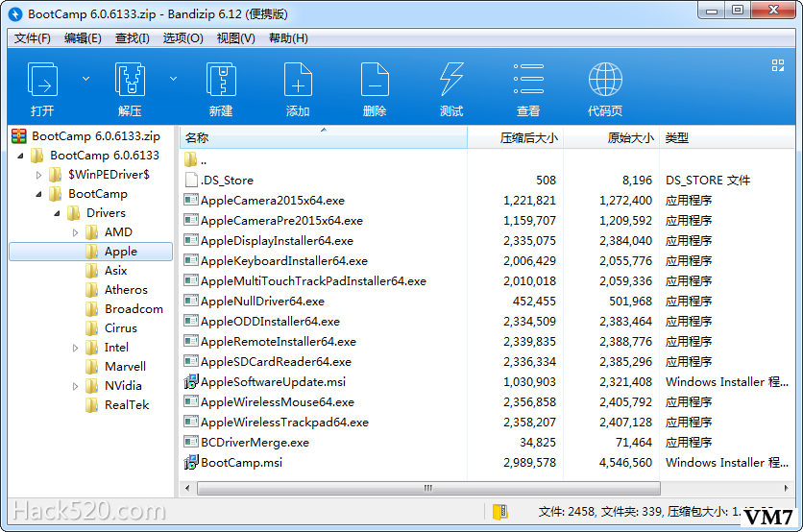Click the horizontal scrollbar left arrow
This screenshot has height=532, width=803.
point(187,488)
